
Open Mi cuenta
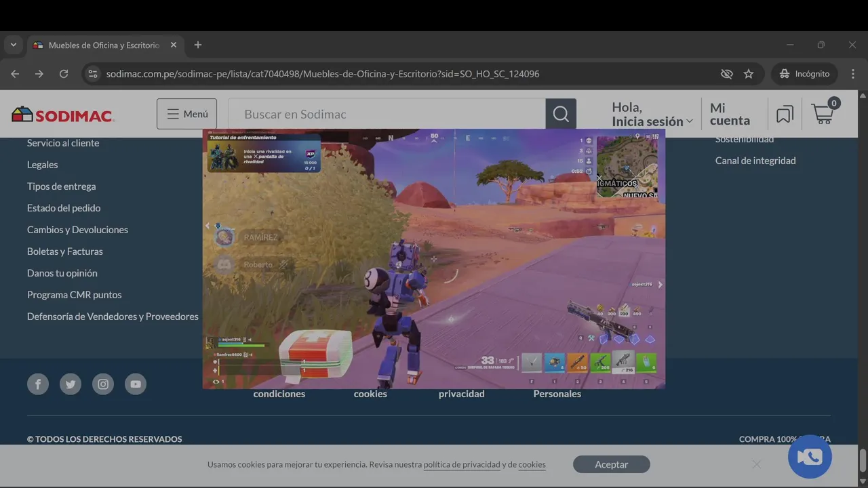[x=730, y=114]
